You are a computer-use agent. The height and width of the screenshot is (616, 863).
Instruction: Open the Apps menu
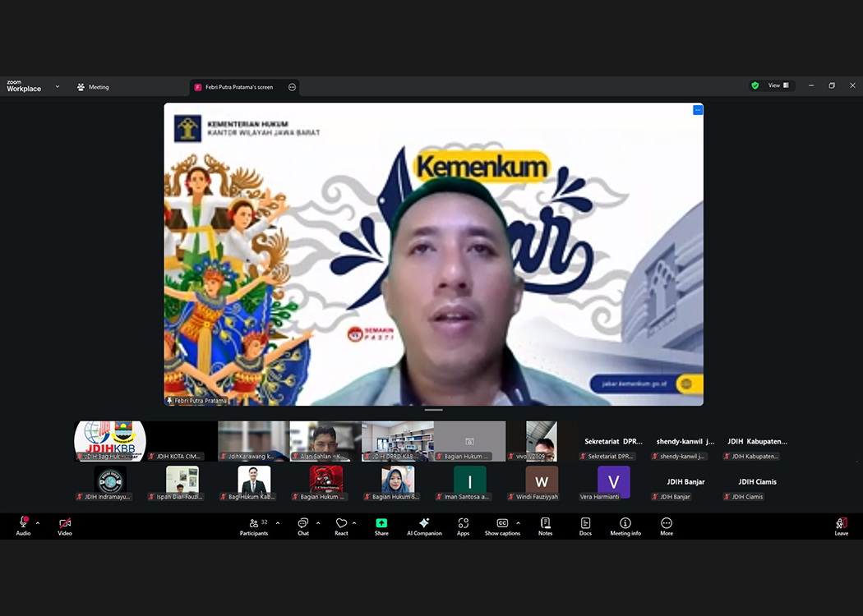click(x=464, y=525)
